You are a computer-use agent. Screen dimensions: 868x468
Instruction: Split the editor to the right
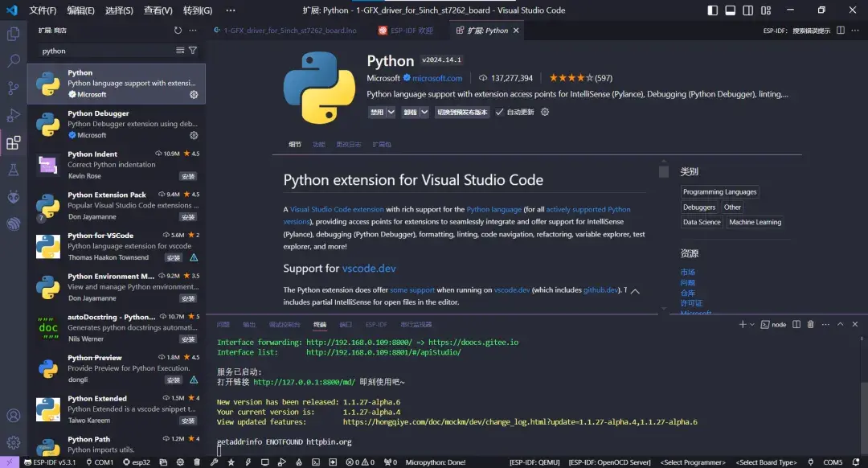(841, 31)
